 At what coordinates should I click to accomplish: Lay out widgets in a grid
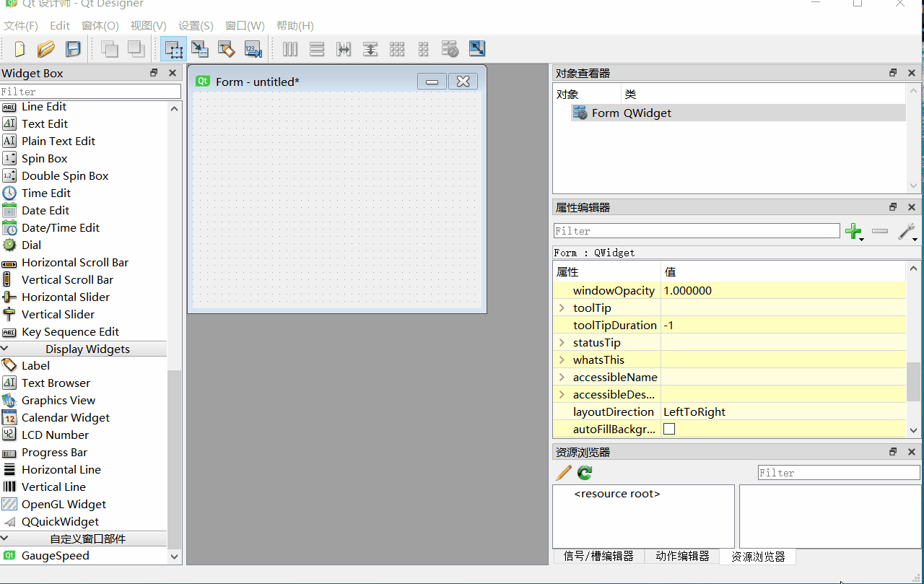397,49
